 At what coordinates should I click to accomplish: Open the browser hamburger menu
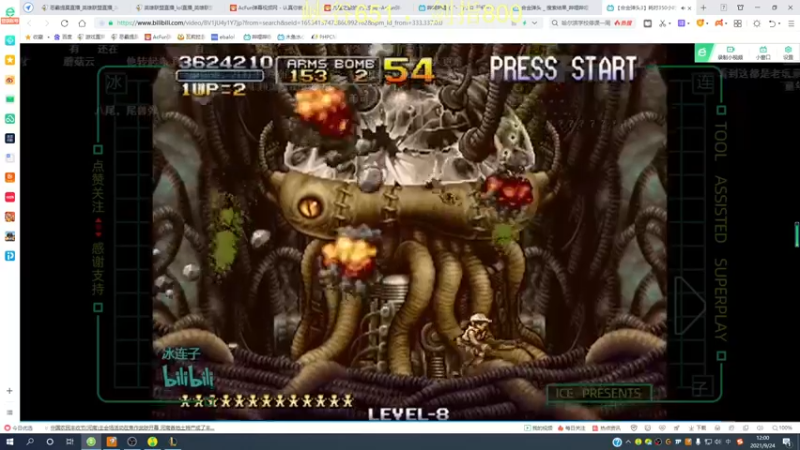click(791, 23)
